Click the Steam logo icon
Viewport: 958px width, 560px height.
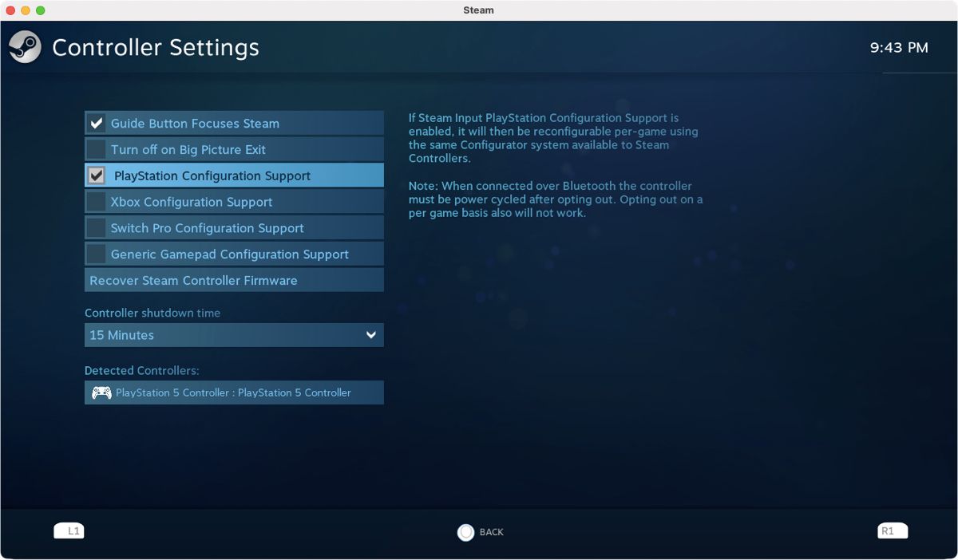pyautogui.click(x=26, y=47)
